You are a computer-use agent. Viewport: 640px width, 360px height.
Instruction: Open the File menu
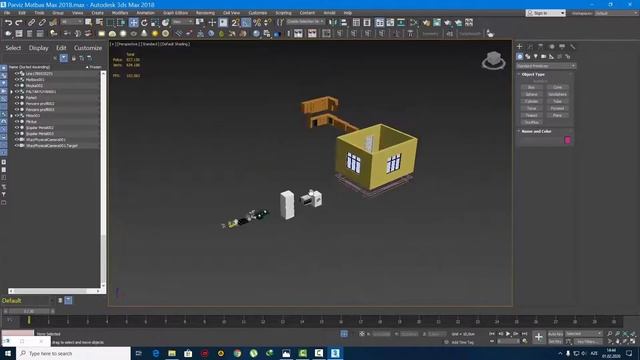[7, 13]
